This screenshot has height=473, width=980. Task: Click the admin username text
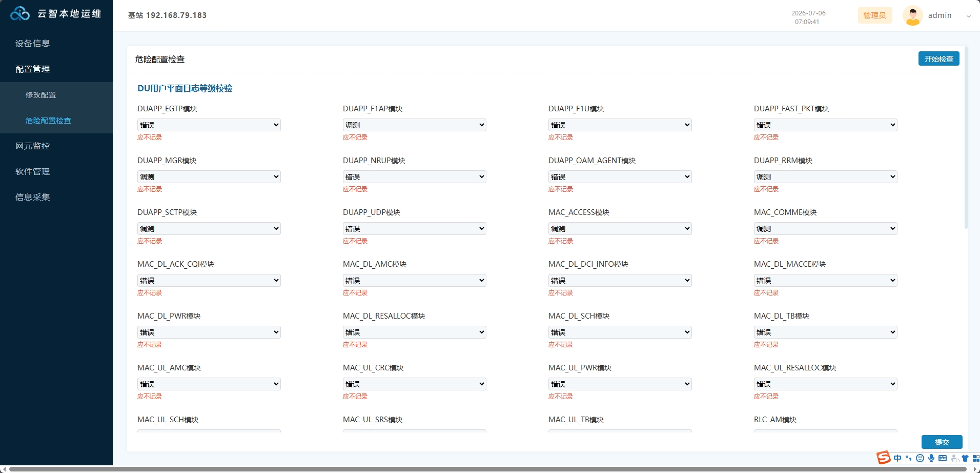click(940, 15)
